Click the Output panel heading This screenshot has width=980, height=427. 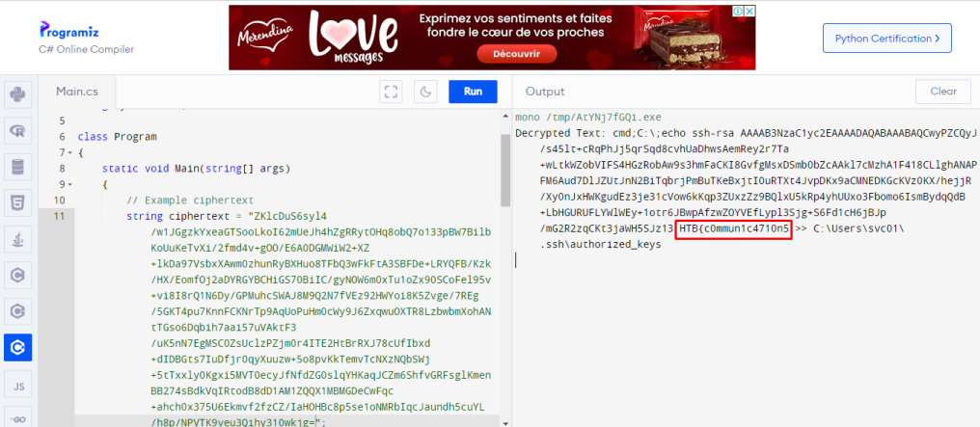(x=544, y=92)
